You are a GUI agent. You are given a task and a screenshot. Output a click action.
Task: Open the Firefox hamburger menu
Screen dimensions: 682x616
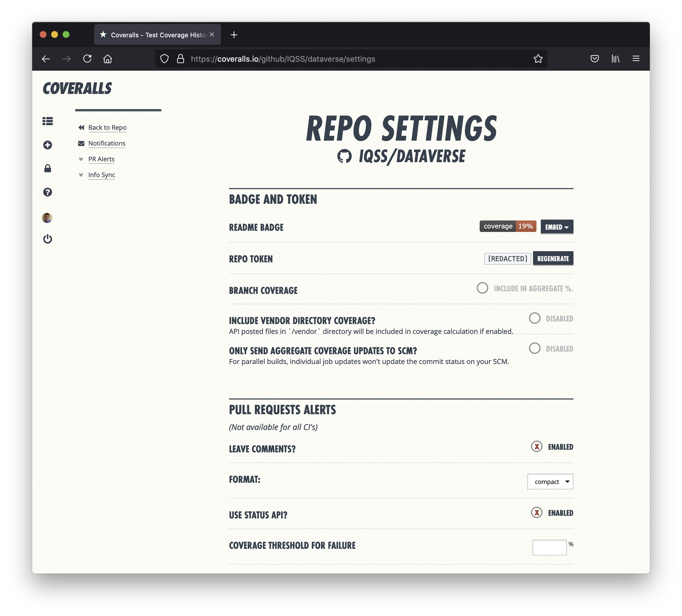click(x=636, y=59)
